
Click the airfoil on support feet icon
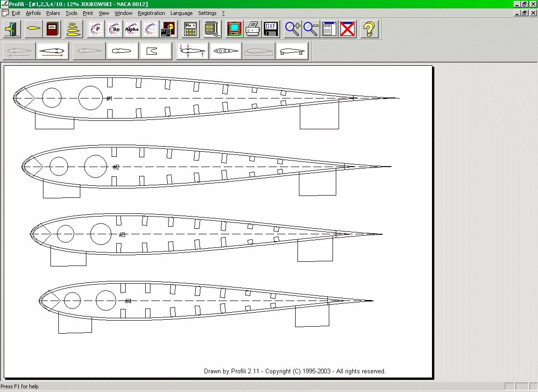point(292,51)
